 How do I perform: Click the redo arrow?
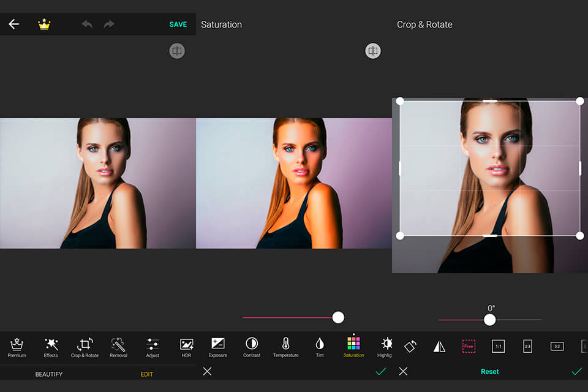click(109, 24)
